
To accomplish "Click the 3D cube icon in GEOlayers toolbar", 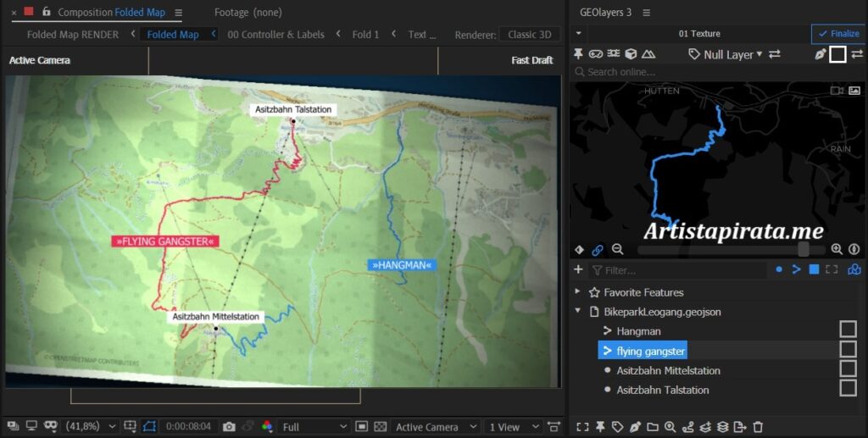I will click(631, 53).
